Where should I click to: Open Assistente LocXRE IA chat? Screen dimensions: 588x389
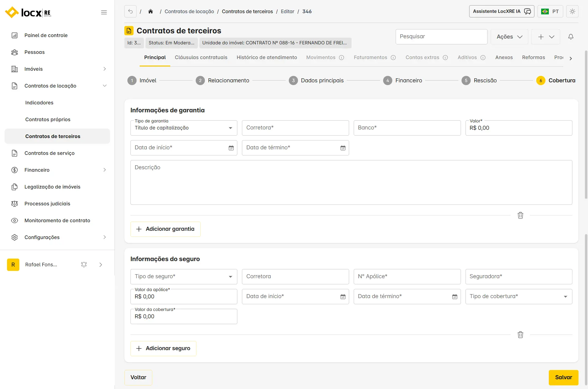[502, 11]
